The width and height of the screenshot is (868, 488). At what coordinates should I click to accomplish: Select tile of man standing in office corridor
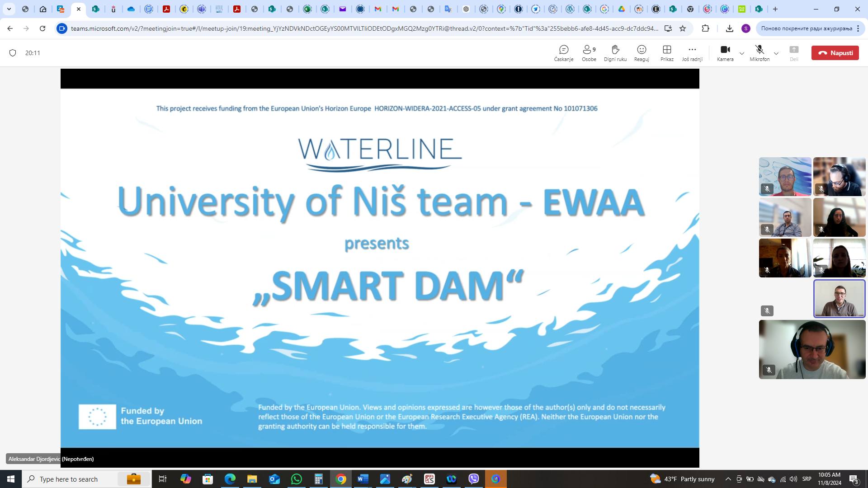(785, 217)
